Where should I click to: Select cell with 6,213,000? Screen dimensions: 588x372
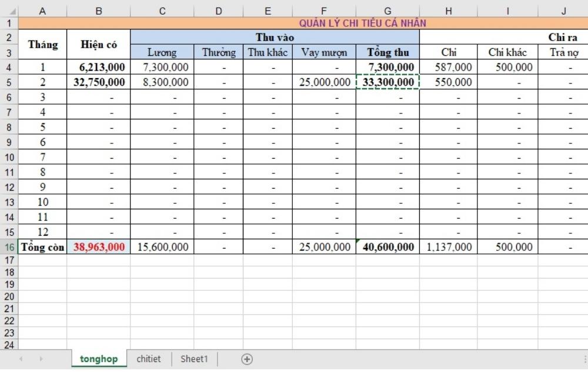(x=99, y=67)
